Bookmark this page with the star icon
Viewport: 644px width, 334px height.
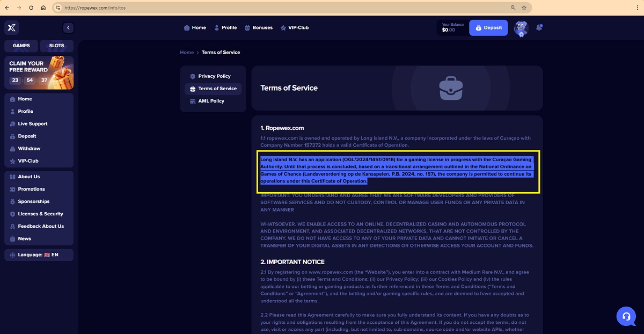[524, 8]
